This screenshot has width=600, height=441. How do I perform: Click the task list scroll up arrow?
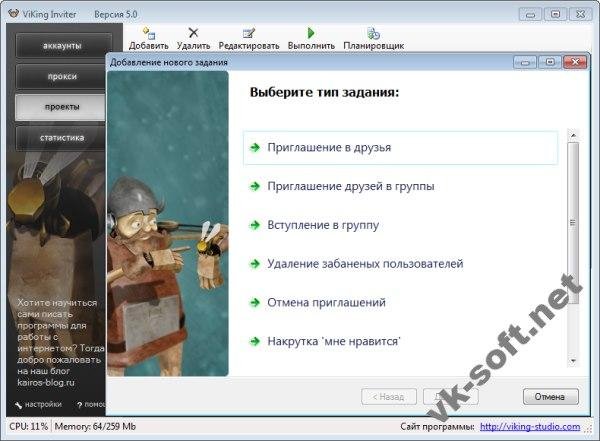point(573,136)
